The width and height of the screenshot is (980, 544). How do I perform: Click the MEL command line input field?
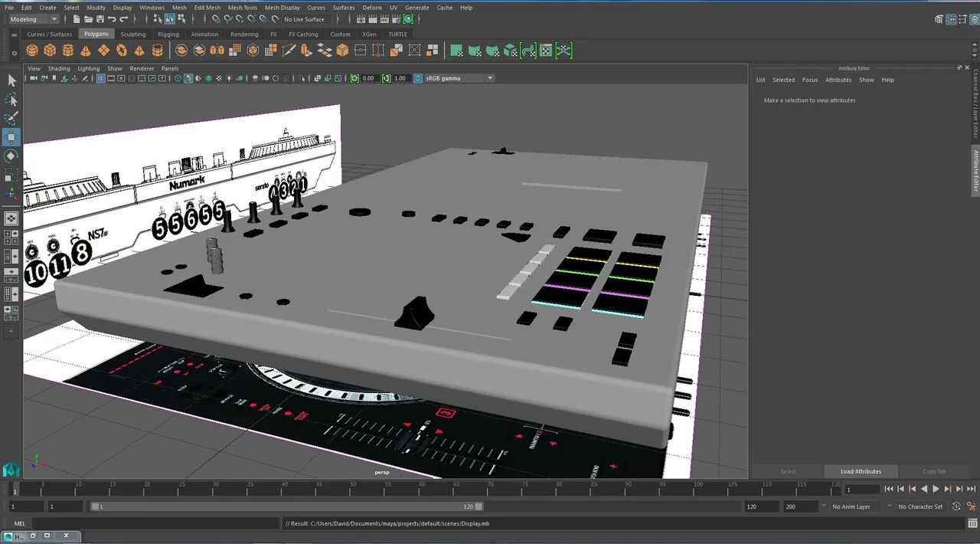pos(156,524)
